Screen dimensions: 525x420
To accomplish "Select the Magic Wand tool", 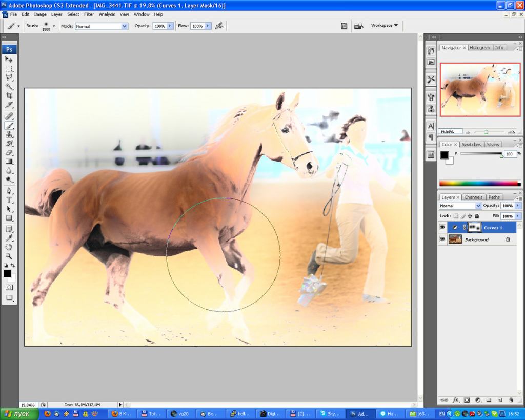I will (x=9, y=87).
